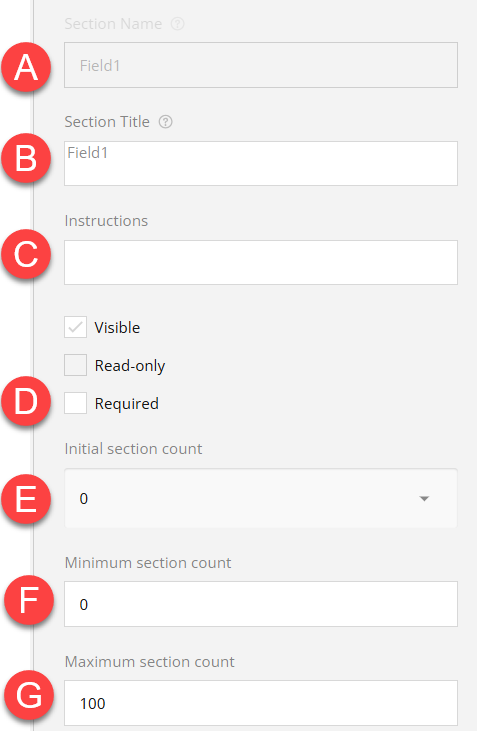The image size is (477, 731).
Task: Click the red marker labeled B
Action: pos(26,158)
